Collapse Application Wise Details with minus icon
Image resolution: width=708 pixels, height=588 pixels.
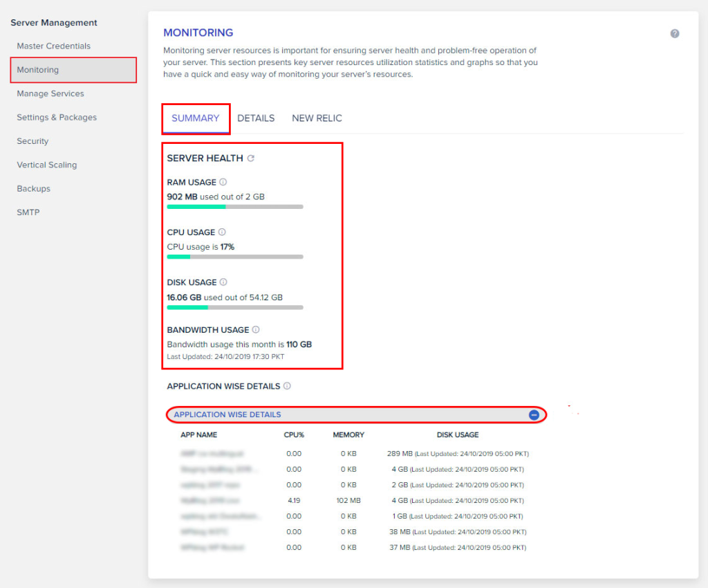(x=534, y=415)
